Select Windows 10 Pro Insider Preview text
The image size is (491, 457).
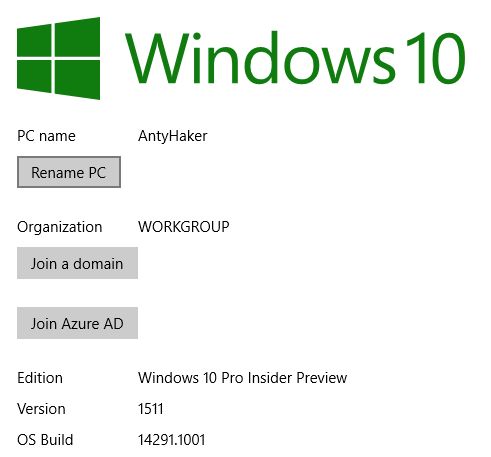click(243, 378)
